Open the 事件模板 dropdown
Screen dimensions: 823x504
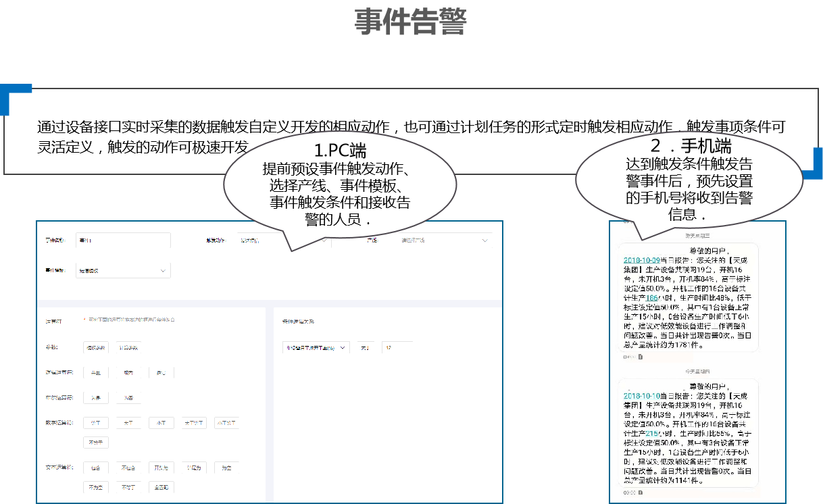[x=123, y=271]
